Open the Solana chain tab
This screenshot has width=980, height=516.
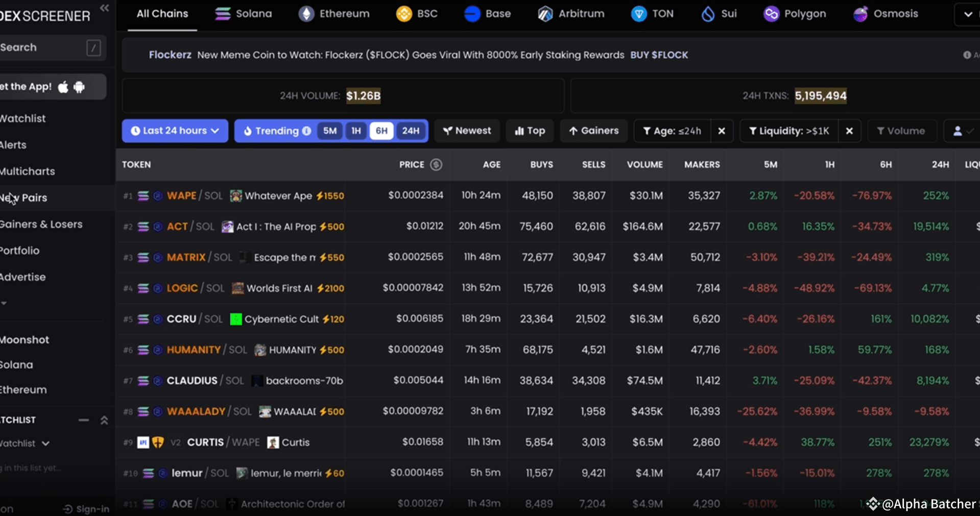(x=243, y=14)
